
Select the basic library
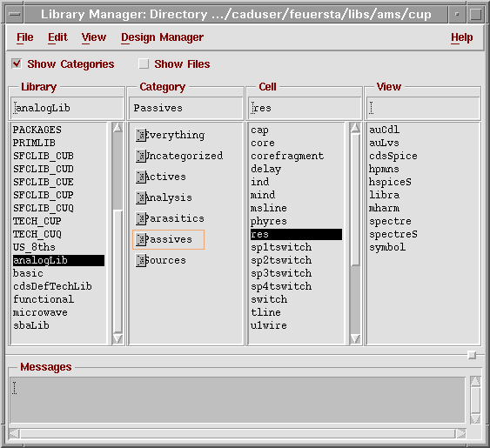point(28,273)
